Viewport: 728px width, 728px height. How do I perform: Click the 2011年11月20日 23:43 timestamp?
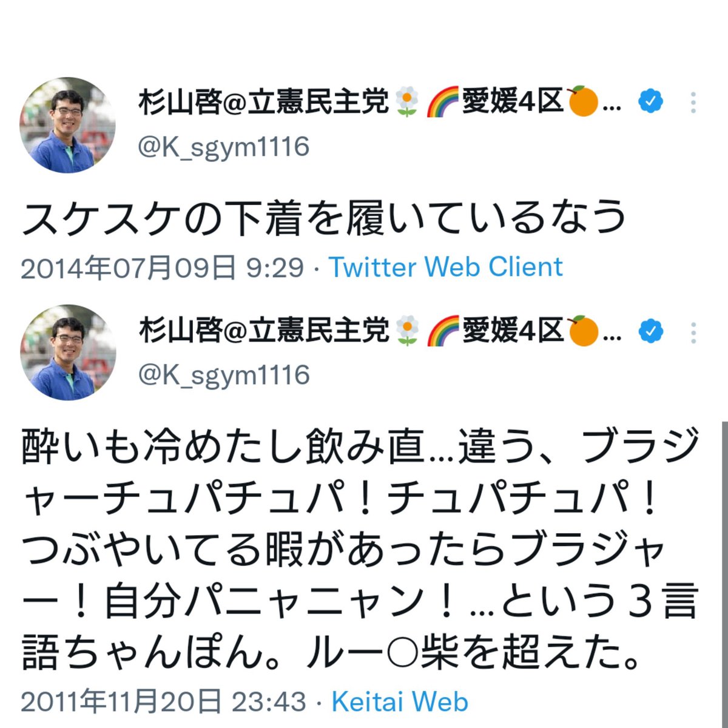pos(163,702)
